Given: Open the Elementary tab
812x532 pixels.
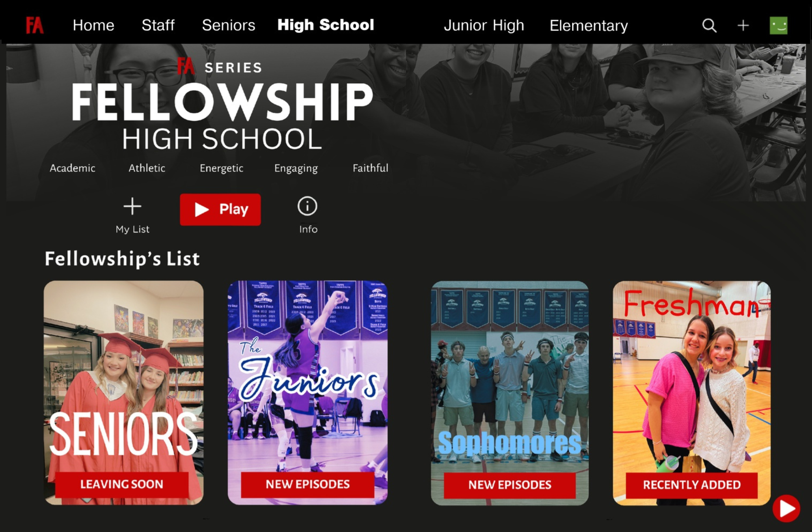Looking at the screenshot, I should click(589, 26).
